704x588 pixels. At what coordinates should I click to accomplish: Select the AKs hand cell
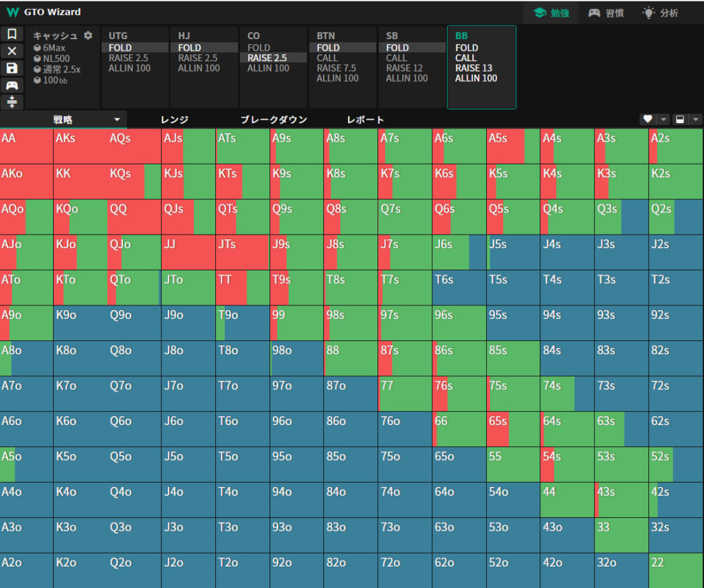coord(80,146)
